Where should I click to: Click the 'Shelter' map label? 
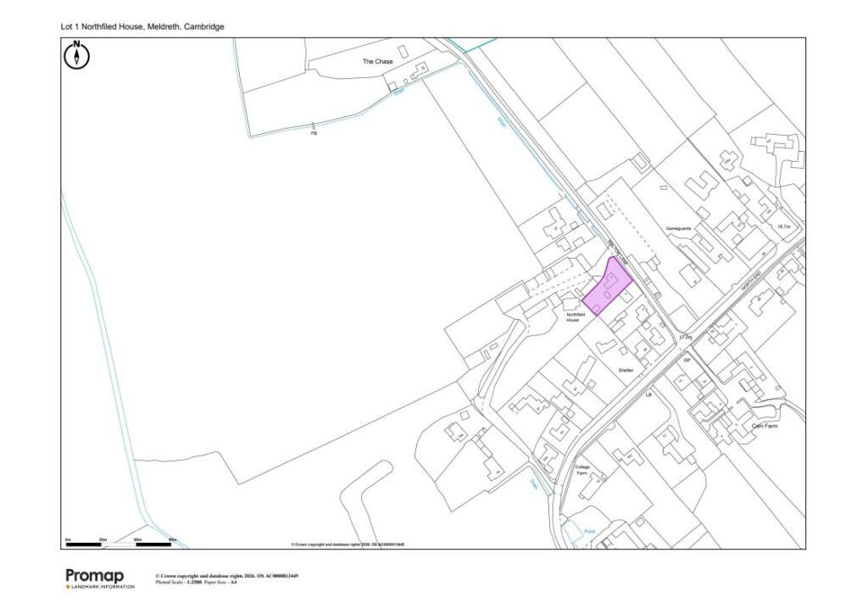pos(626,370)
